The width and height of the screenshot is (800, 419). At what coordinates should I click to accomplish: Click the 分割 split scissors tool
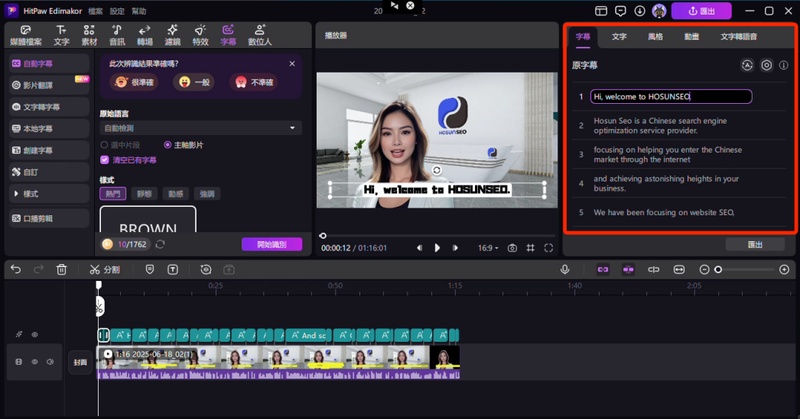click(104, 269)
